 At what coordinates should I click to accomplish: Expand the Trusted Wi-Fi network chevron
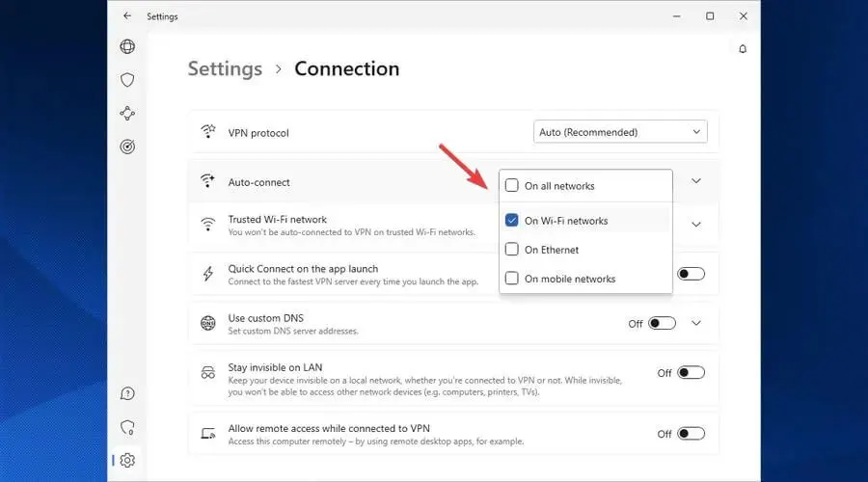(x=696, y=224)
